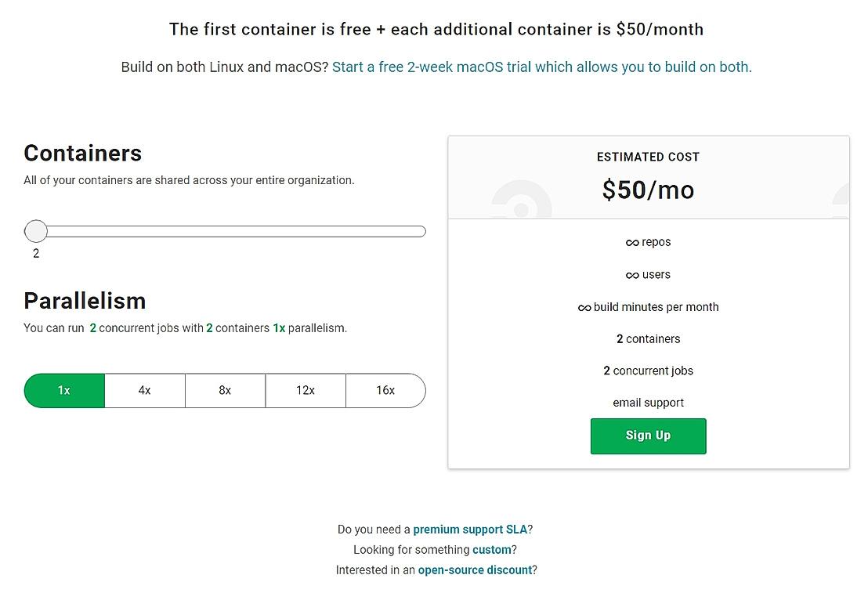The image size is (868, 593).
Task: Open the open-source discount link
Action: point(475,570)
